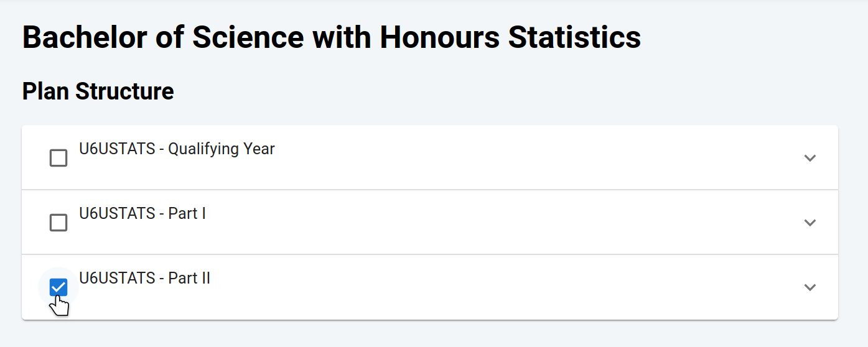Select the U6USTATS Part I checkbox
Viewport: 868px width, 347px height.
58,223
